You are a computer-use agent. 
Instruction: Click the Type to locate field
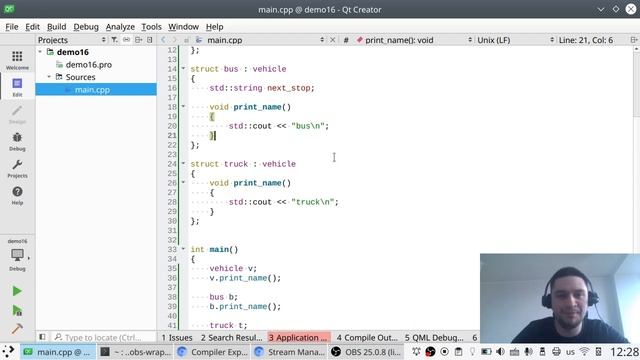[x=103, y=338]
